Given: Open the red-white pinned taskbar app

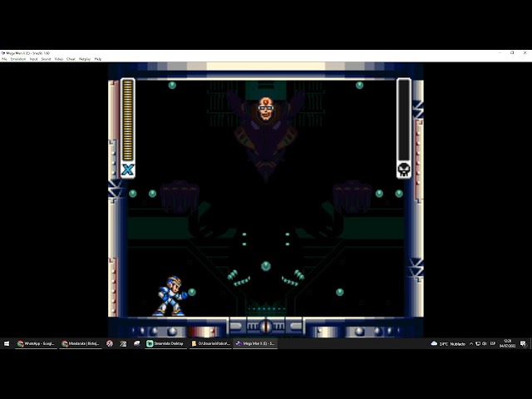Looking at the screenshot, I should (110, 343).
